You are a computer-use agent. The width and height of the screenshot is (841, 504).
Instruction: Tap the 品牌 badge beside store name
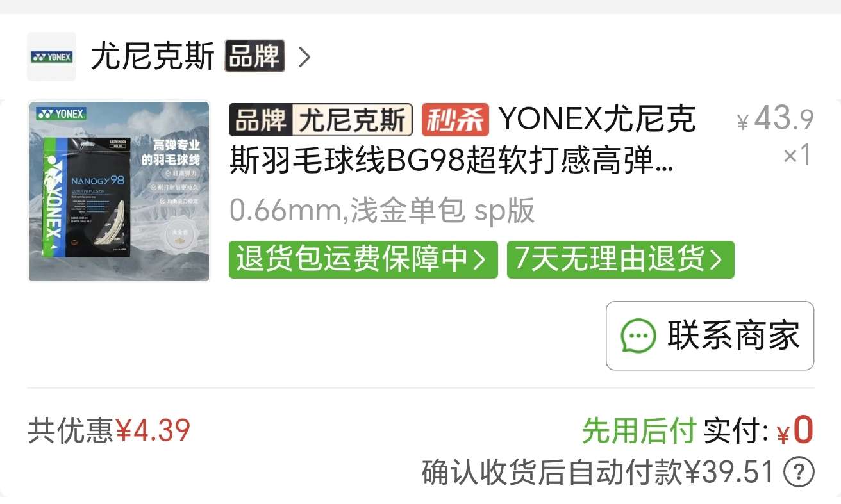[x=254, y=56]
